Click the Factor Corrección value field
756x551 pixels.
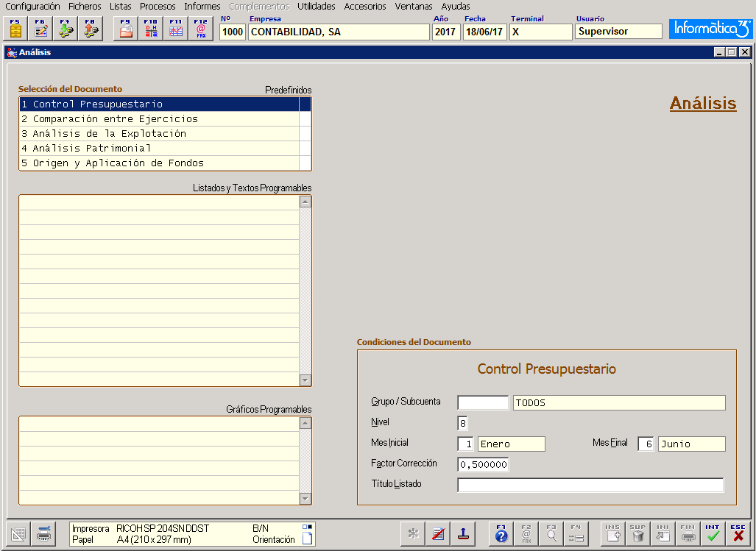pyautogui.click(x=483, y=465)
